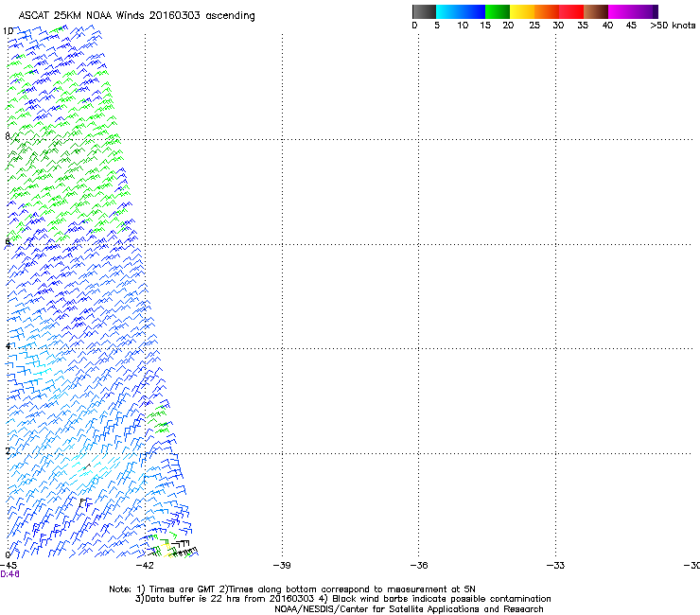The image size is (700, 615).
Task: Select the gray 0-5 knots color segment
Action: (x=424, y=11)
